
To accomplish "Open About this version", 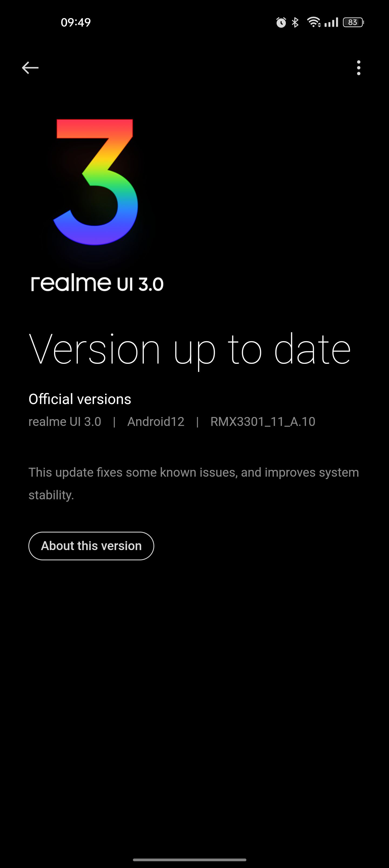I will point(91,546).
